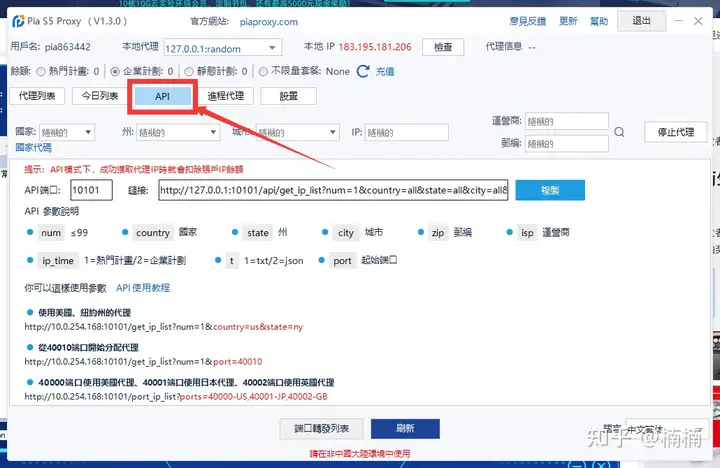720x468 pixels.
Task: Click the isp parameter label
Action: (527, 233)
